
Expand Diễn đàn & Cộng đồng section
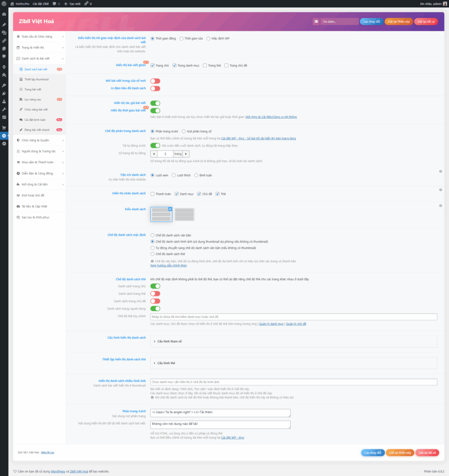(40, 173)
